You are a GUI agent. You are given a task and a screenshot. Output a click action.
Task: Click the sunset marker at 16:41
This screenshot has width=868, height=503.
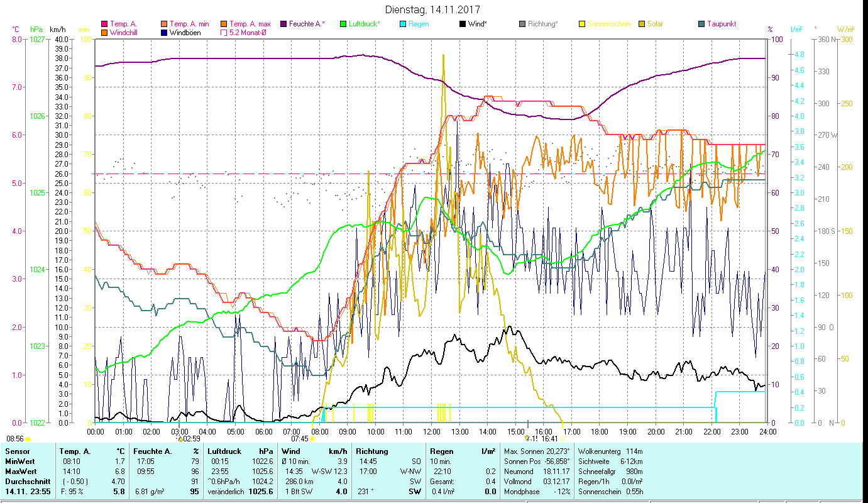tap(527, 439)
